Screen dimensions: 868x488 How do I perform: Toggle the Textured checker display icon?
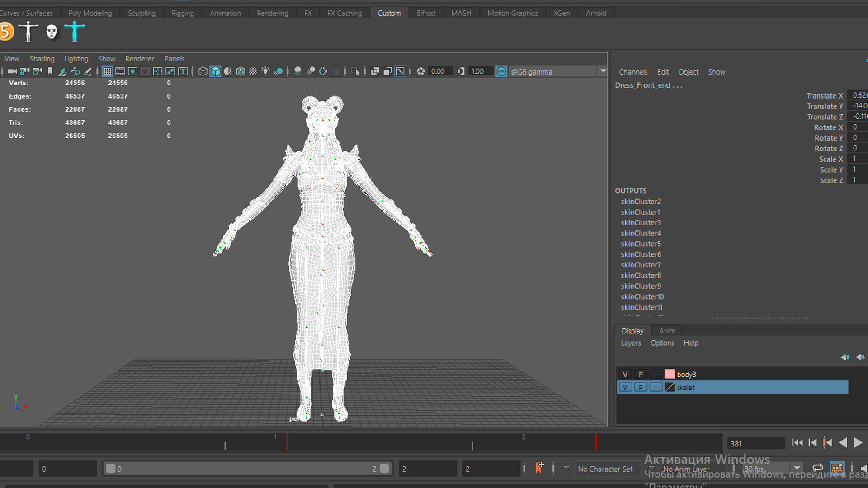point(253,71)
